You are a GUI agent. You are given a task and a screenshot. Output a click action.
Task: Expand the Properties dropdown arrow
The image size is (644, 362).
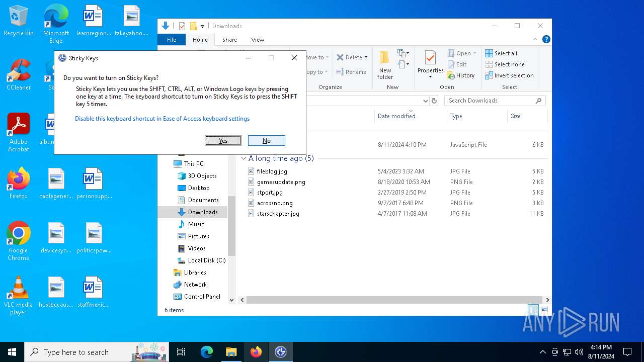point(430,77)
